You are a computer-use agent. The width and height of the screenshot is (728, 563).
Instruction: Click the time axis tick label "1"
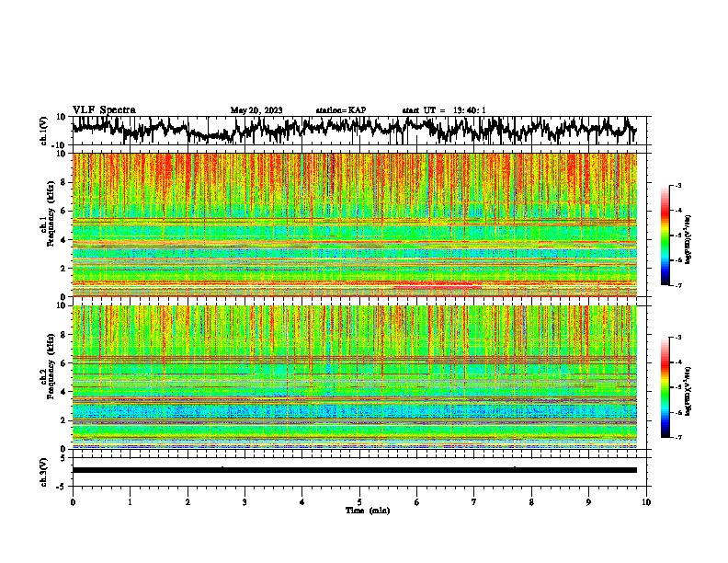(130, 502)
